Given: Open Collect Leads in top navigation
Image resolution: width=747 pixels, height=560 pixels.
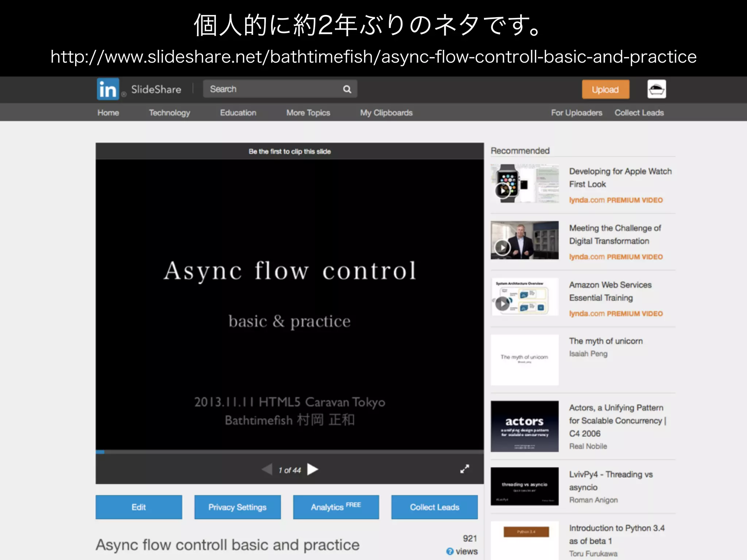Looking at the screenshot, I should point(639,113).
